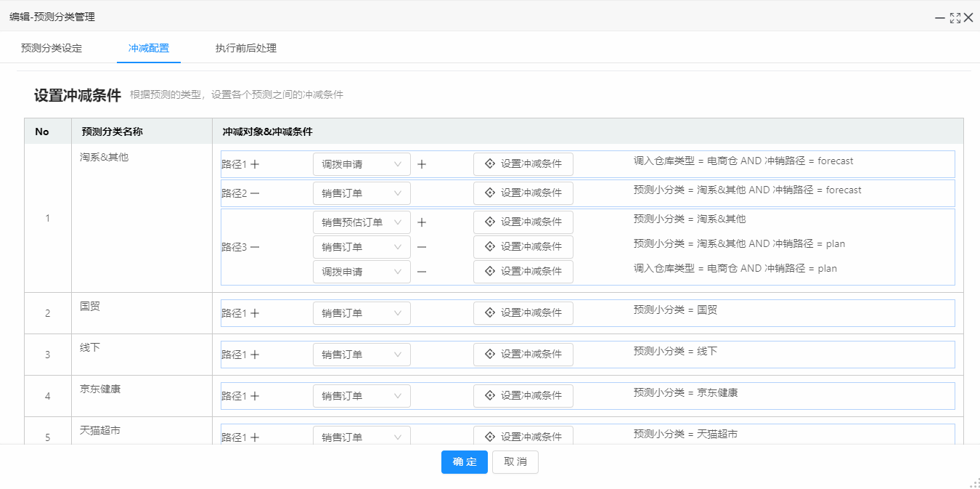Click minus icon right of 路径3 销售订单 dropdown

click(x=422, y=247)
